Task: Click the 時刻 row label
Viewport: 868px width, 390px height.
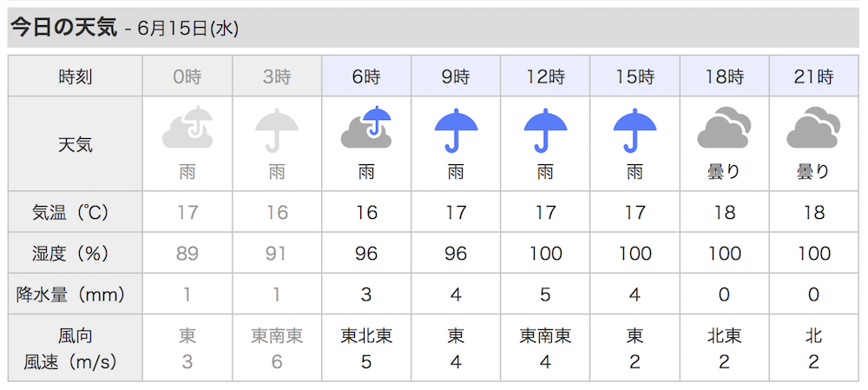Action: point(76,76)
